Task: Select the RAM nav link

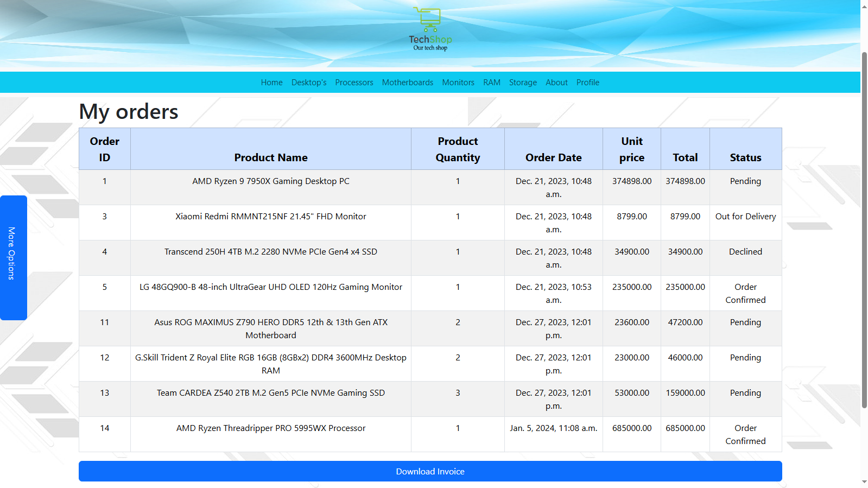Action: 492,83
